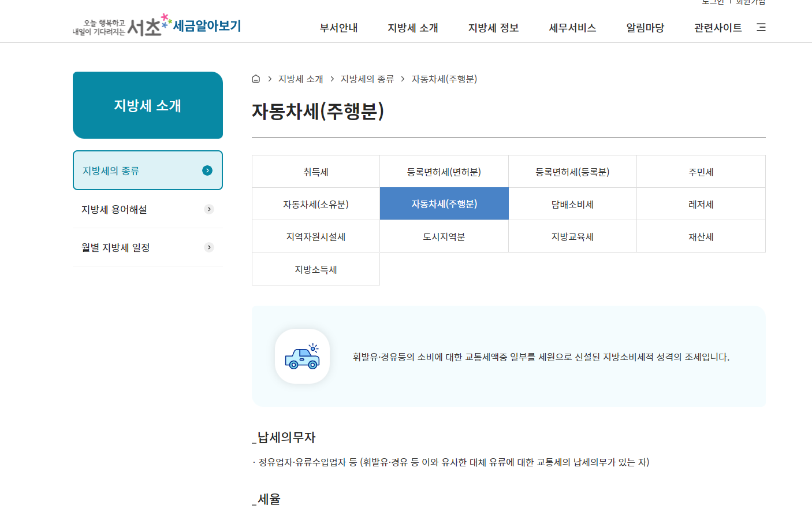Open the 관련사이트 top menu
Viewport: 812px width, 512px height.
pos(718,28)
